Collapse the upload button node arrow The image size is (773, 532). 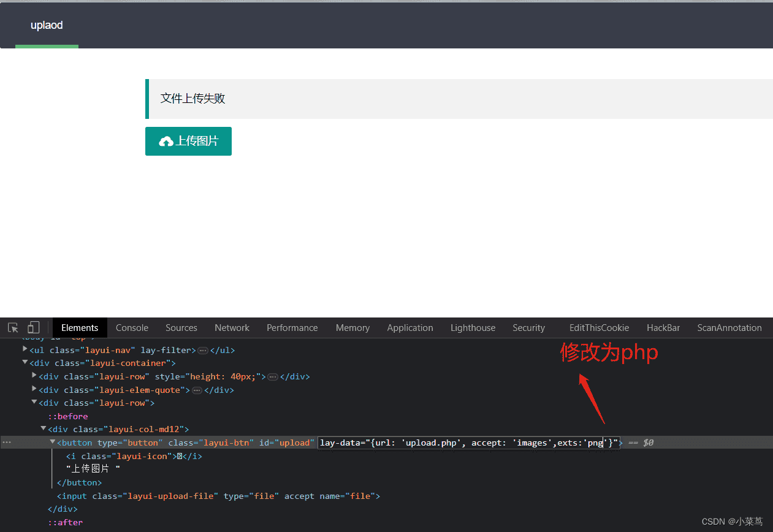(x=53, y=441)
